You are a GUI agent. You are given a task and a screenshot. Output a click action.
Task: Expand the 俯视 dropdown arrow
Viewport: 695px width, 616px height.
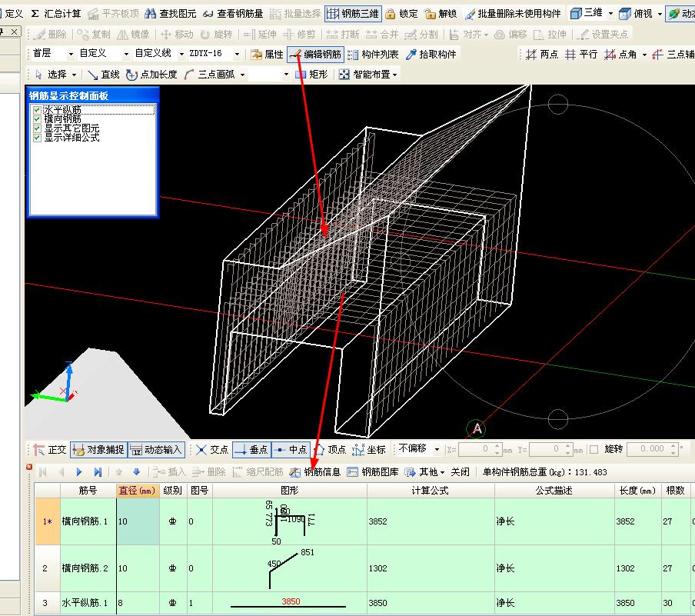coord(659,14)
